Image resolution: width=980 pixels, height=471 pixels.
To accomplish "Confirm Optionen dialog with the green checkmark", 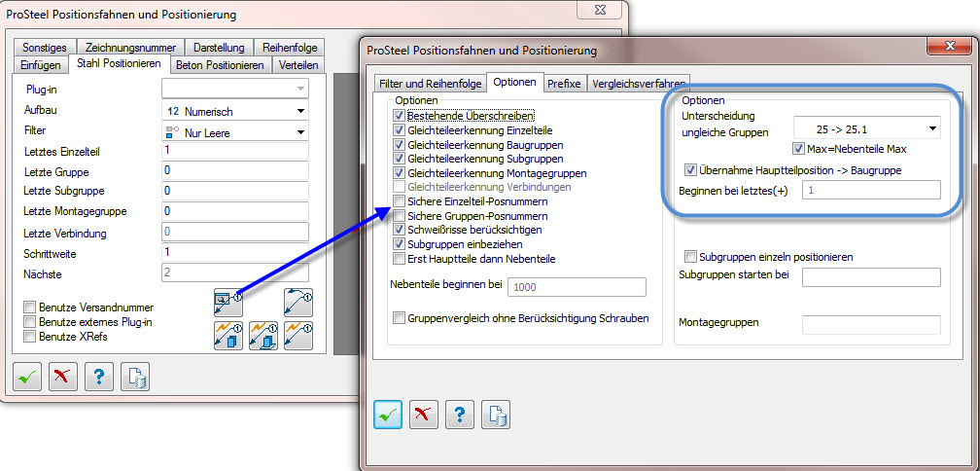I will (388, 415).
